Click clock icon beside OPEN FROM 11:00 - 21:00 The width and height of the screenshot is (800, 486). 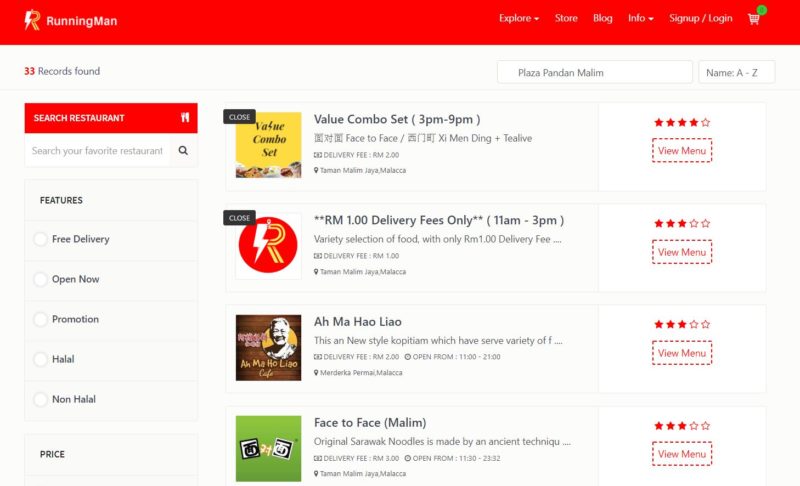[x=408, y=357]
